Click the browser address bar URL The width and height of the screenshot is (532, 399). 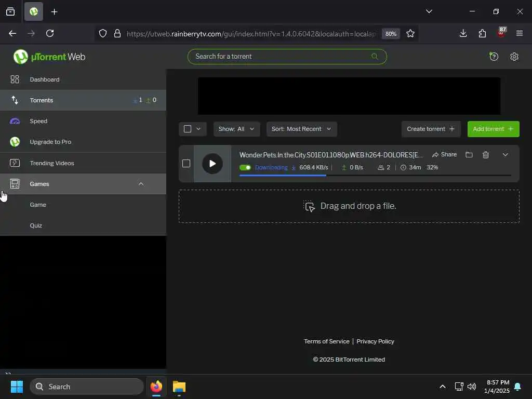pyautogui.click(x=251, y=34)
